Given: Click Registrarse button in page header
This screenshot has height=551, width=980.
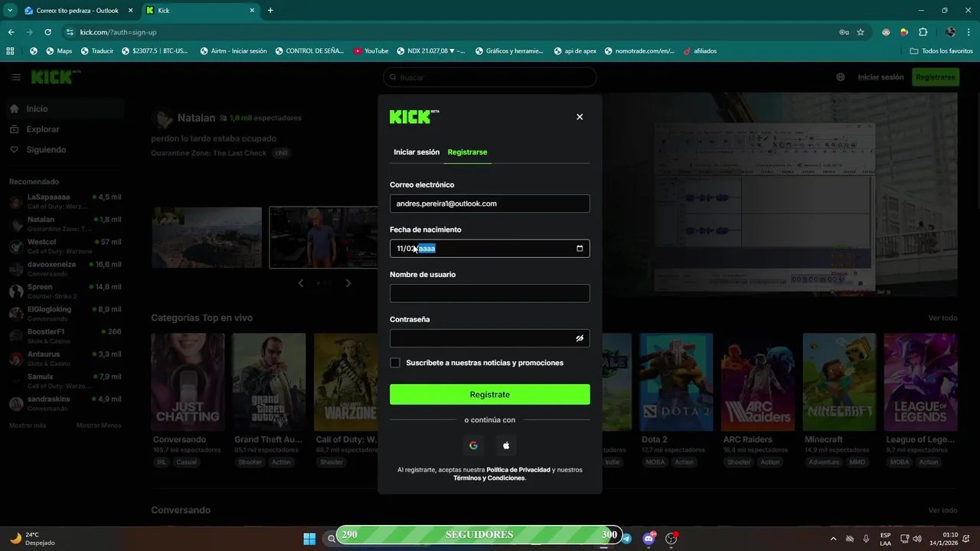Looking at the screenshot, I should click(936, 77).
